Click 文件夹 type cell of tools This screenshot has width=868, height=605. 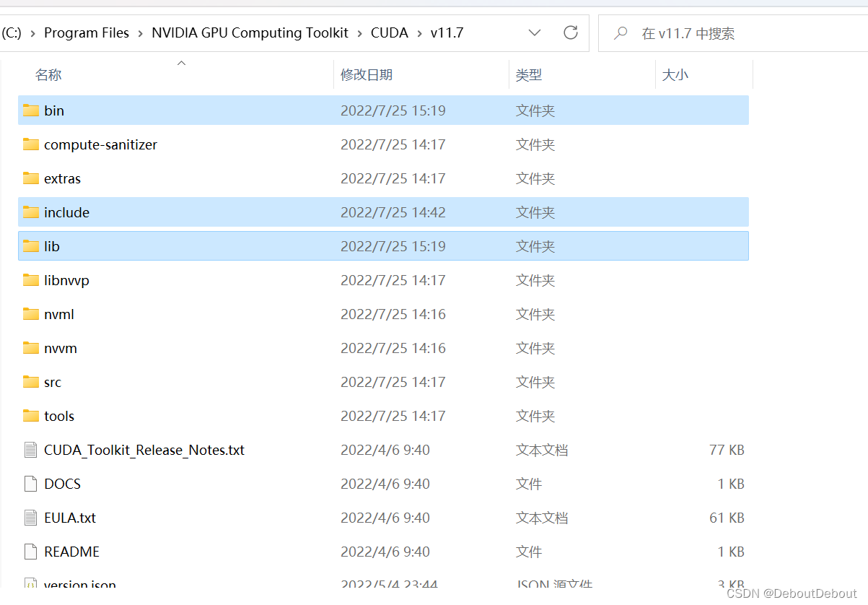(x=535, y=416)
